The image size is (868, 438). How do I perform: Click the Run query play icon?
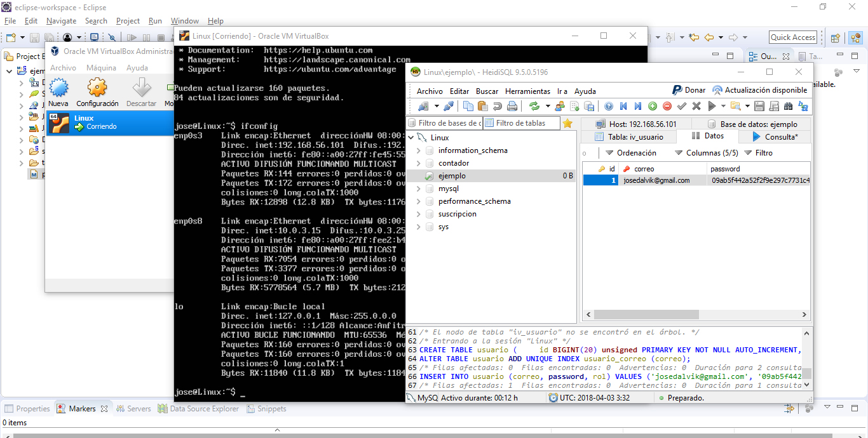[x=712, y=106]
